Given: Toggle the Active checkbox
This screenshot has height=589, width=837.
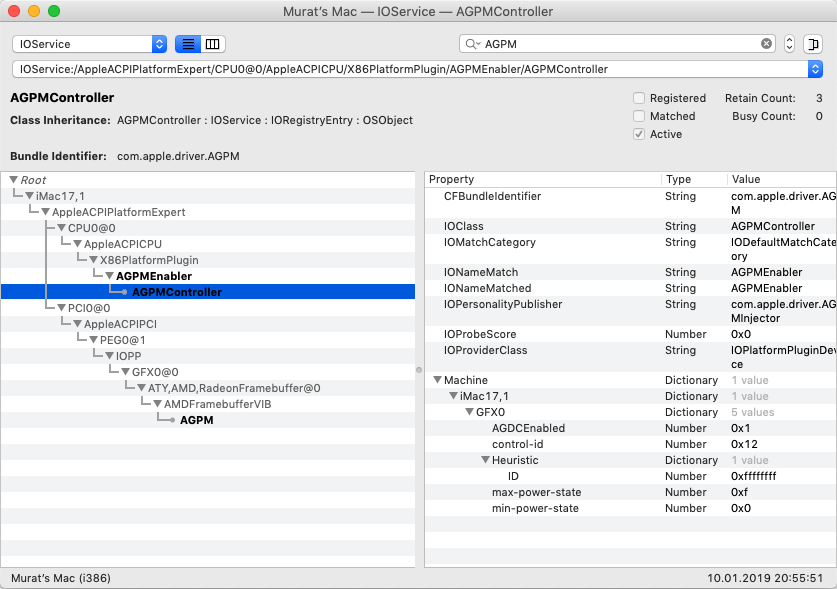Looking at the screenshot, I should 638,134.
